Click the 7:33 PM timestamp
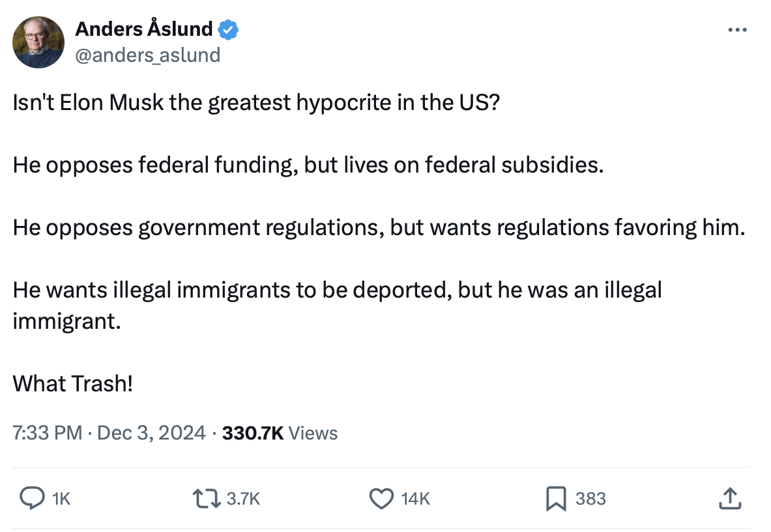771x532 pixels. tap(47, 433)
